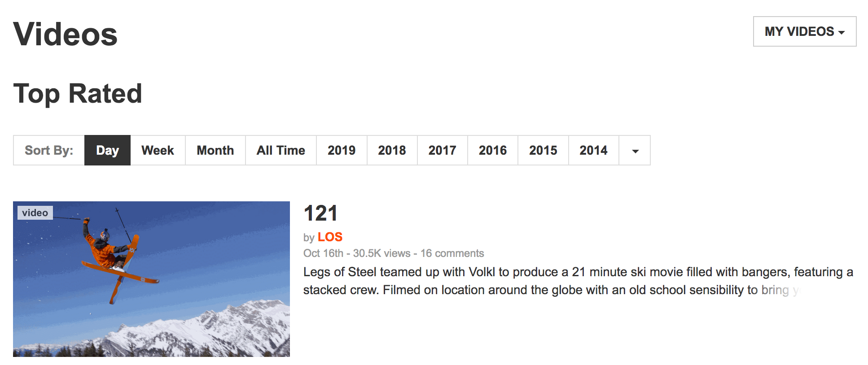Select the 2017 year filter
868x365 pixels.
click(x=442, y=150)
